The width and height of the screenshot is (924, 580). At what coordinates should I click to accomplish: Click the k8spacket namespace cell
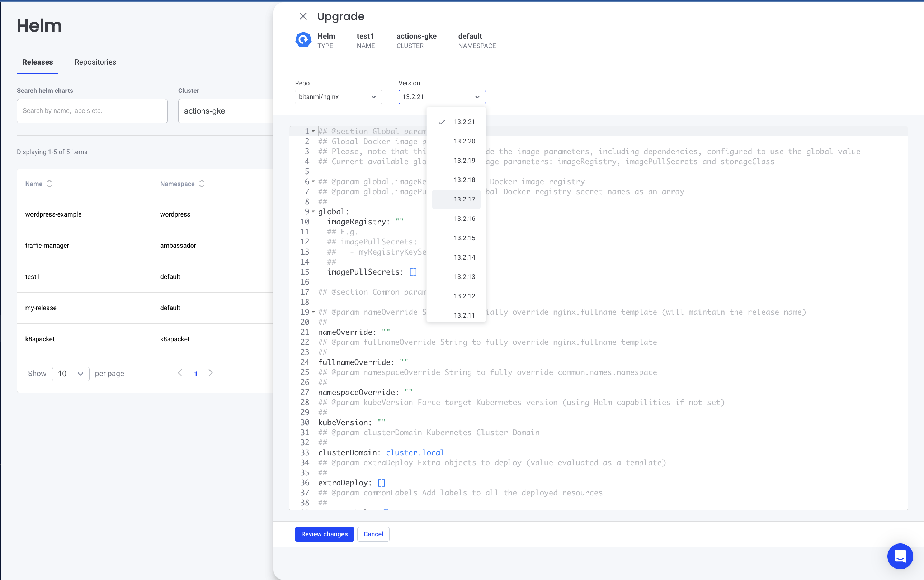(x=175, y=339)
